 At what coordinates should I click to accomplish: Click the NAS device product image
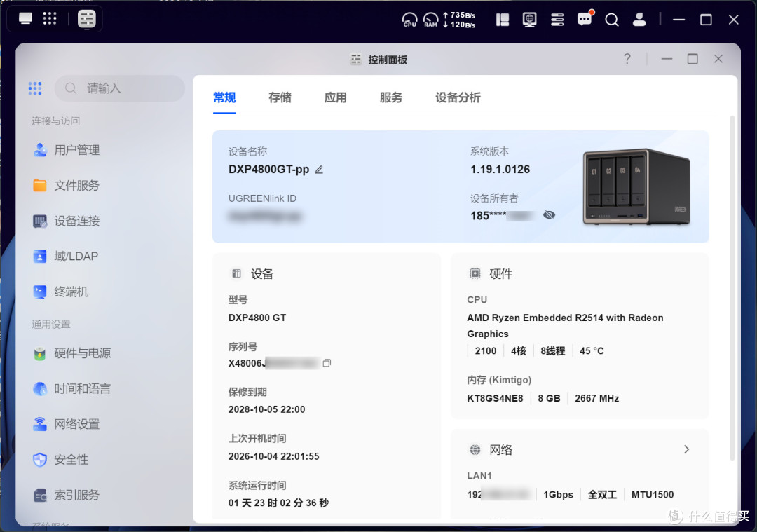click(x=636, y=187)
